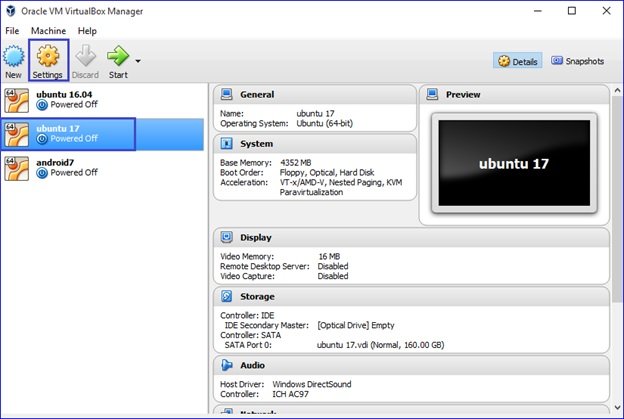
Task: Click the android7 OS icon
Action: click(x=16, y=168)
